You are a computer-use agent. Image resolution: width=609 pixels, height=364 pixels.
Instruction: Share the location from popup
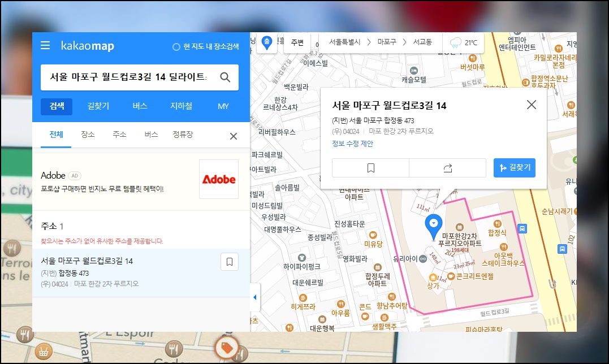point(447,168)
